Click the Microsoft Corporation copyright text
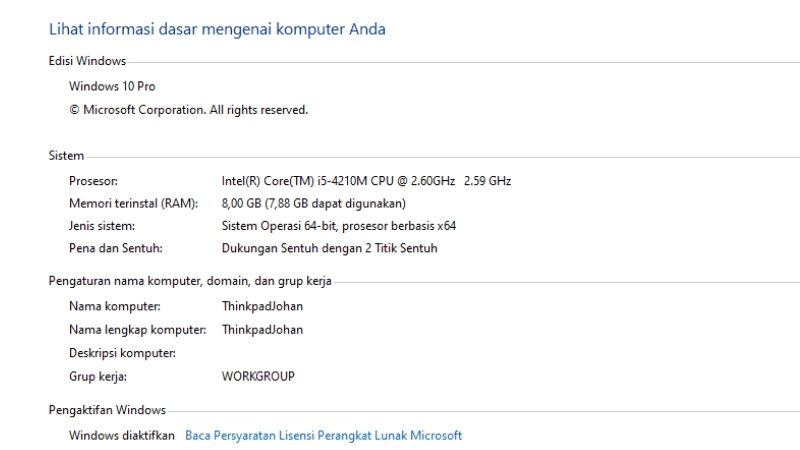Screen dimensions: 800x450 pyautogui.click(x=188, y=110)
